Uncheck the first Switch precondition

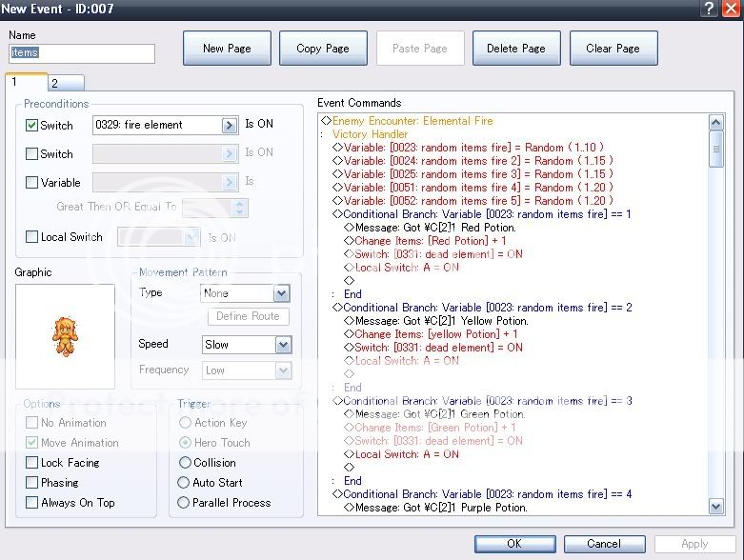tap(31, 125)
